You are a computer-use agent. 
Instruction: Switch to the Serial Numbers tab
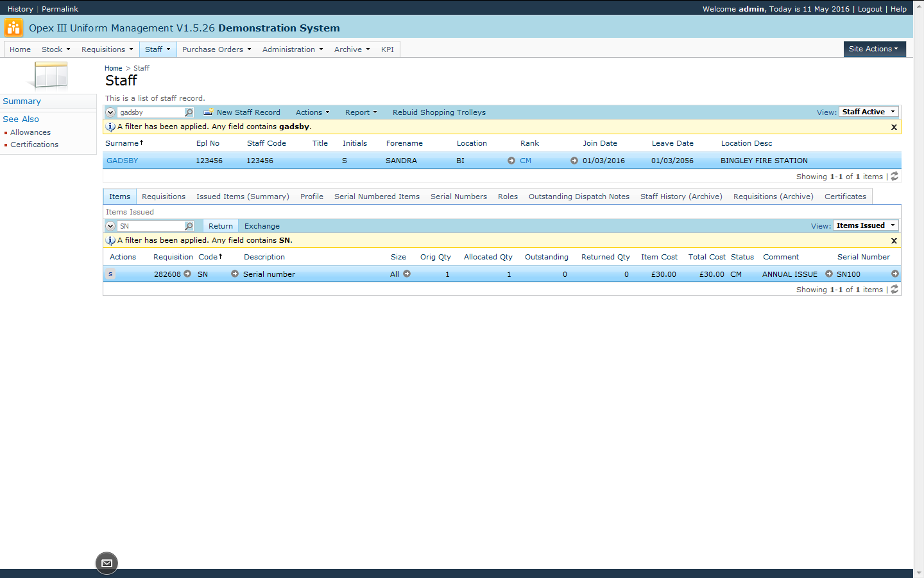[459, 197]
